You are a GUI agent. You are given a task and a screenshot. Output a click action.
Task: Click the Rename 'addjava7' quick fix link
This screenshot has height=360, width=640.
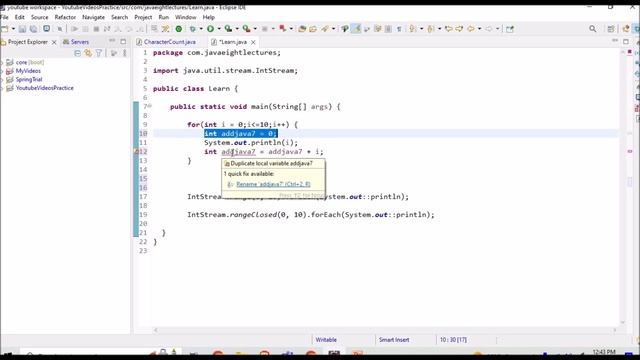273,184
